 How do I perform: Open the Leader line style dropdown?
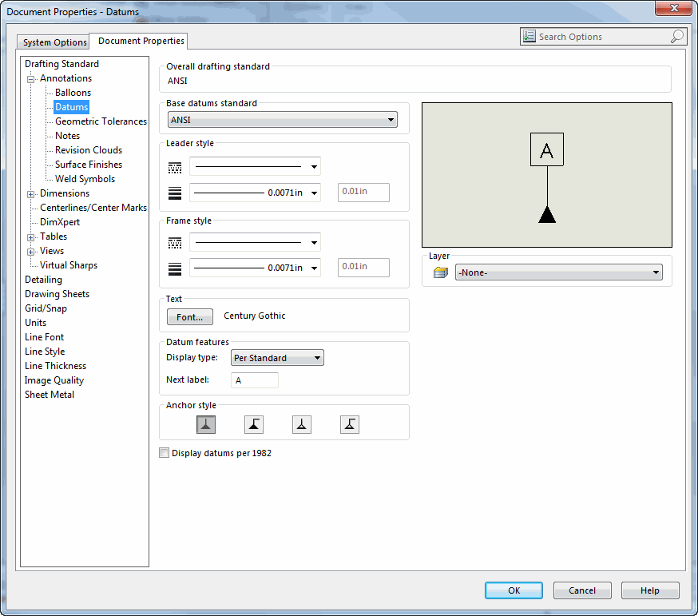coord(255,166)
